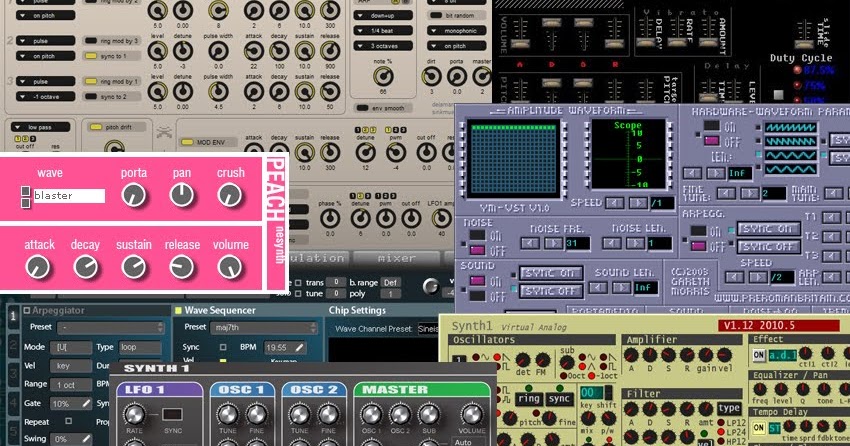Click upper wave selector arrow in Peach

pyautogui.click(x=25, y=191)
